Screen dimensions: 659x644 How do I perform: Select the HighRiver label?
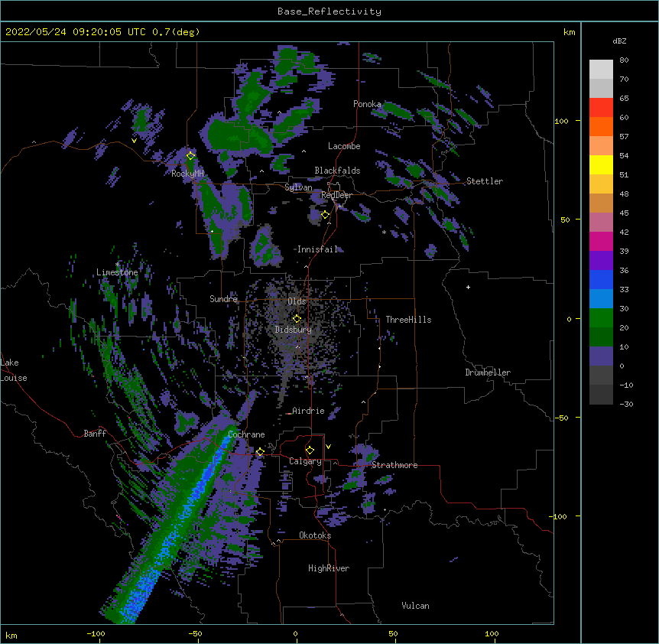point(329,568)
